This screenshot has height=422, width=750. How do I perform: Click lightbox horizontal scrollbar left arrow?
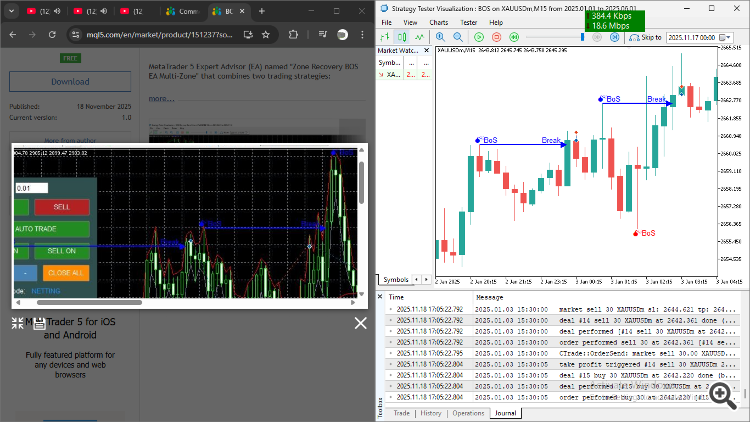18,302
